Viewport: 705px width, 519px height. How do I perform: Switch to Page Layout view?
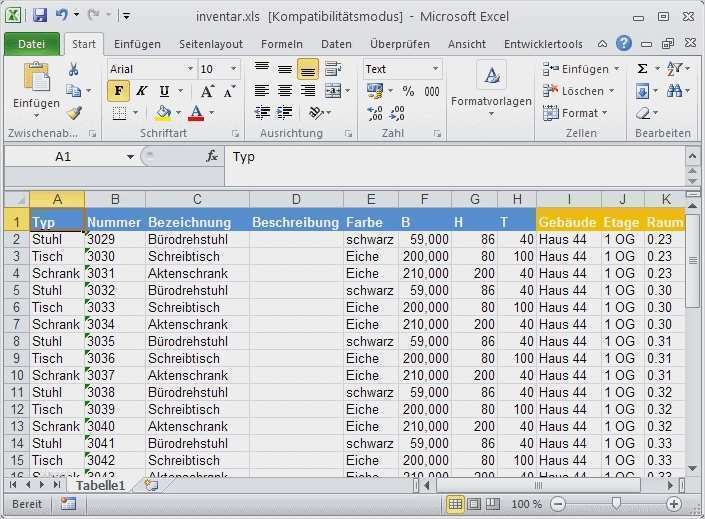[474, 504]
